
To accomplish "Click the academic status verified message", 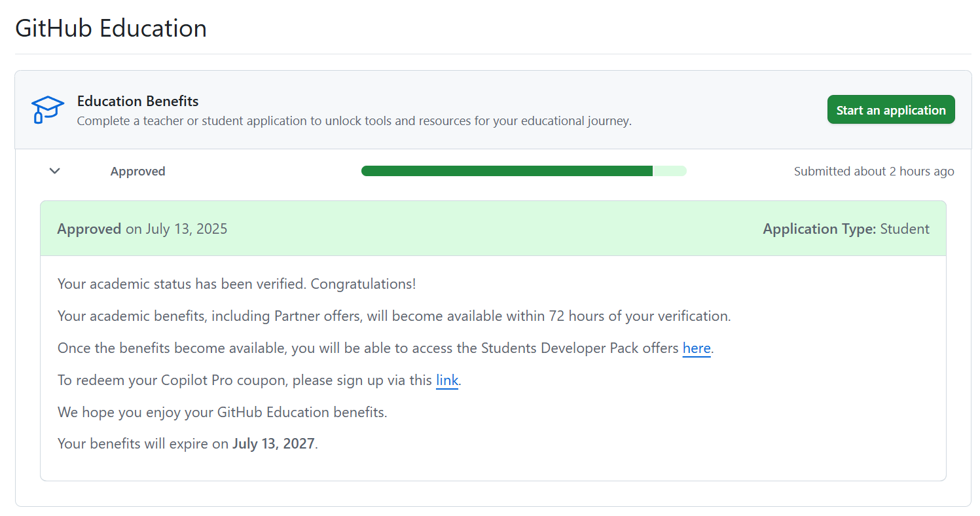I will [237, 284].
